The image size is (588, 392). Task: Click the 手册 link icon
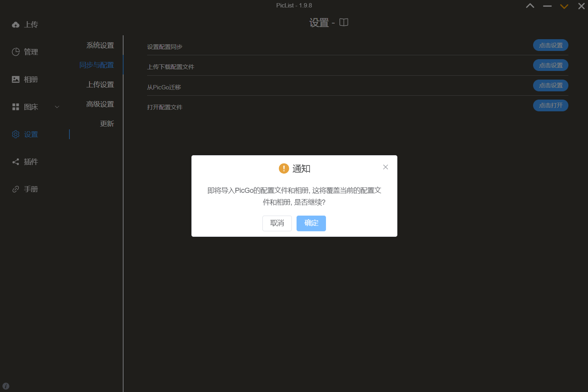point(16,189)
